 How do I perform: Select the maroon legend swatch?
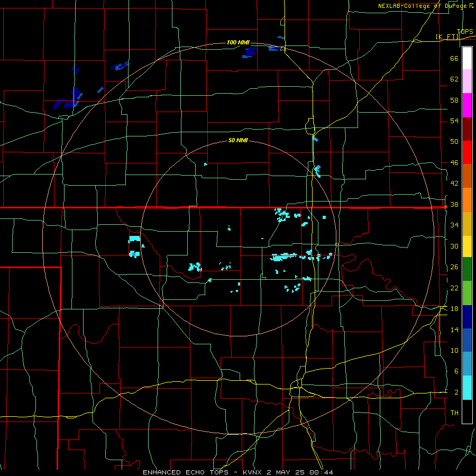(467, 129)
